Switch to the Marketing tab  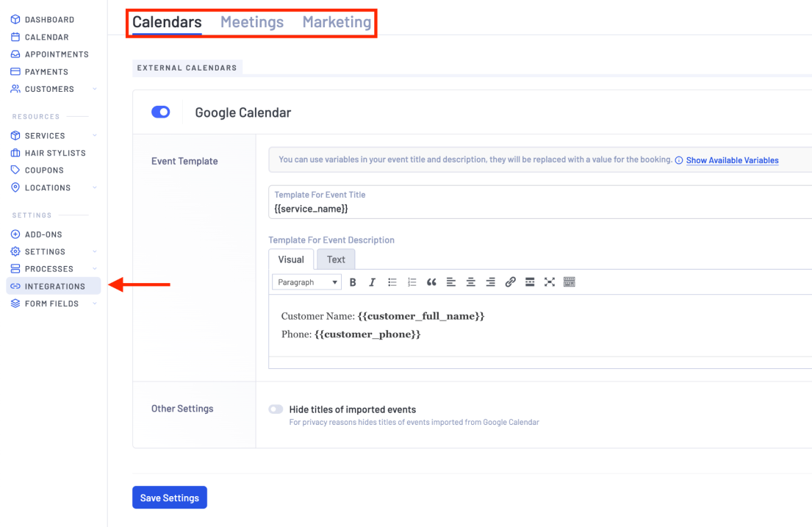[x=337, y=22]
